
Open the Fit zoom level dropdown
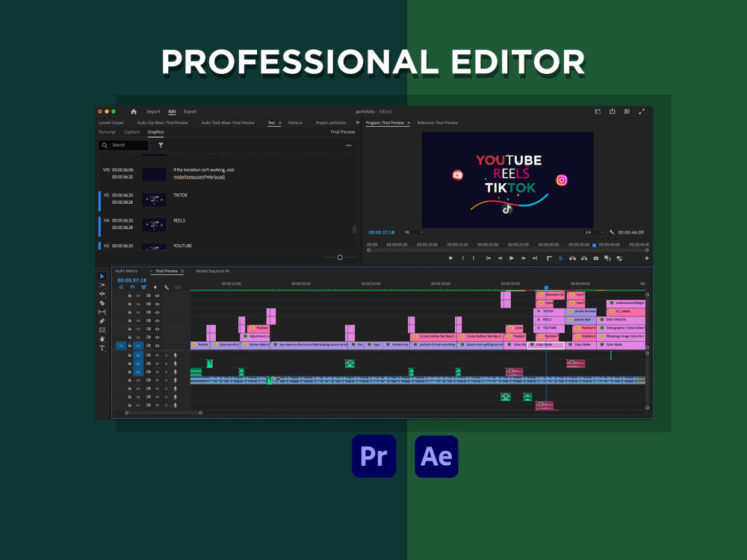click(x=414, y=232)
